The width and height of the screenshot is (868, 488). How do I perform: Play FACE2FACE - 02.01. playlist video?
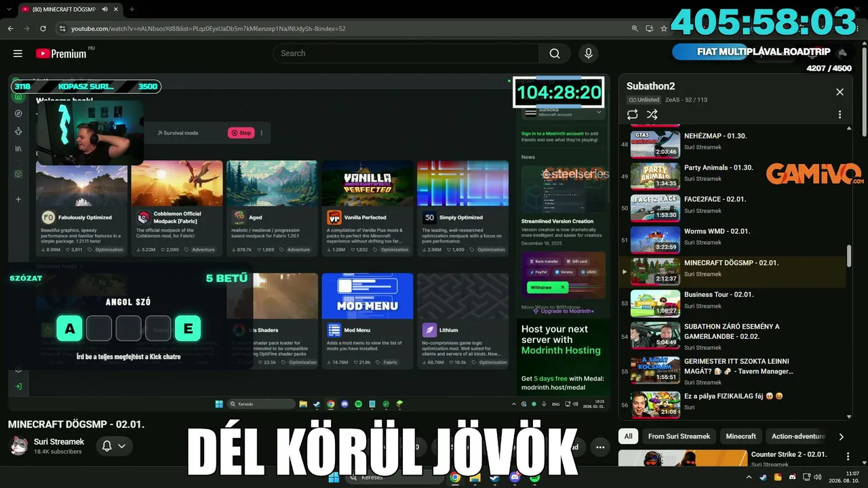pyautogui.click(x=734, y=207)
